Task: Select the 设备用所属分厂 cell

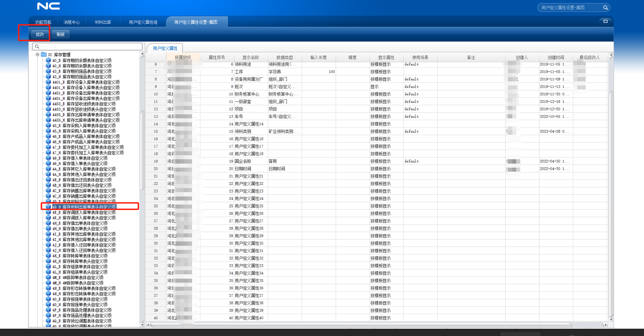Action: [251, 79]
